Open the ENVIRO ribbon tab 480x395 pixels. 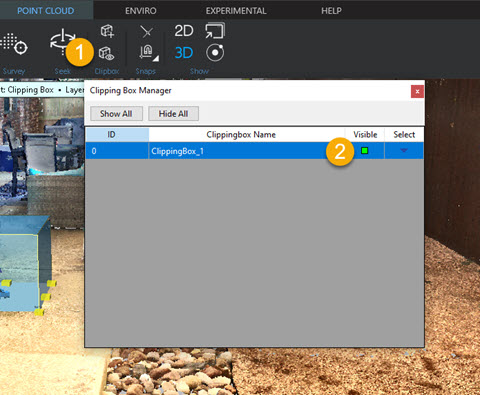click(x=141, y=11)
